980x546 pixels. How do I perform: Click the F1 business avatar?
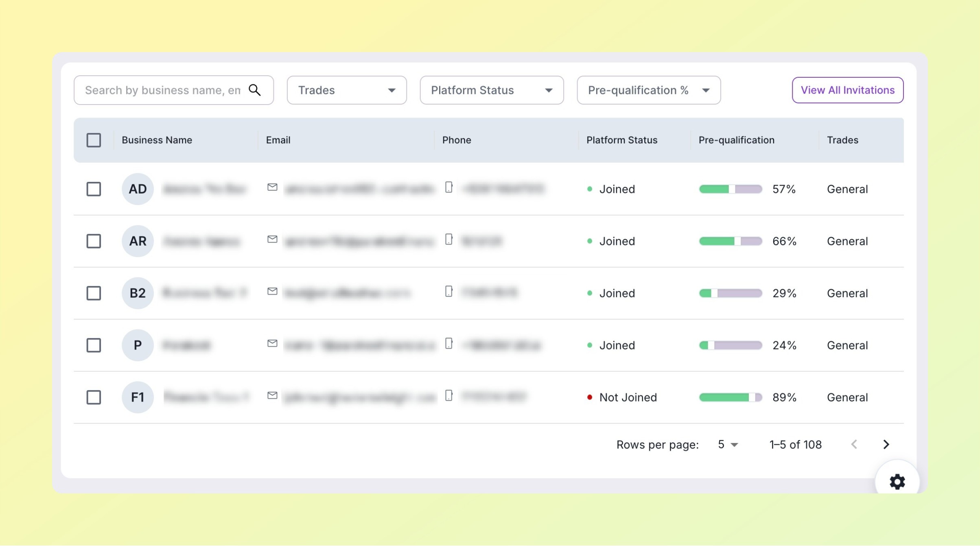click(x=138, y=397)
